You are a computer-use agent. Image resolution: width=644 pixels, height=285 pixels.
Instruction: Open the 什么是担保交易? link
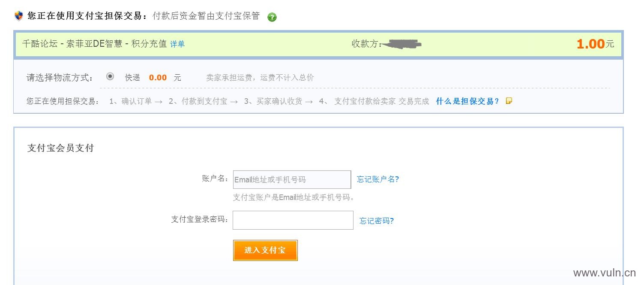coord(467,101)
